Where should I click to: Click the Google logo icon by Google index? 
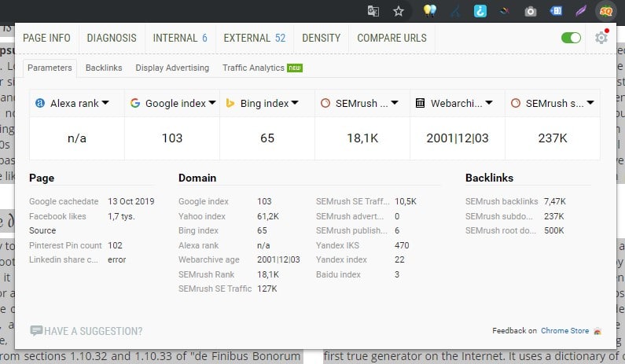coord(135,103)
